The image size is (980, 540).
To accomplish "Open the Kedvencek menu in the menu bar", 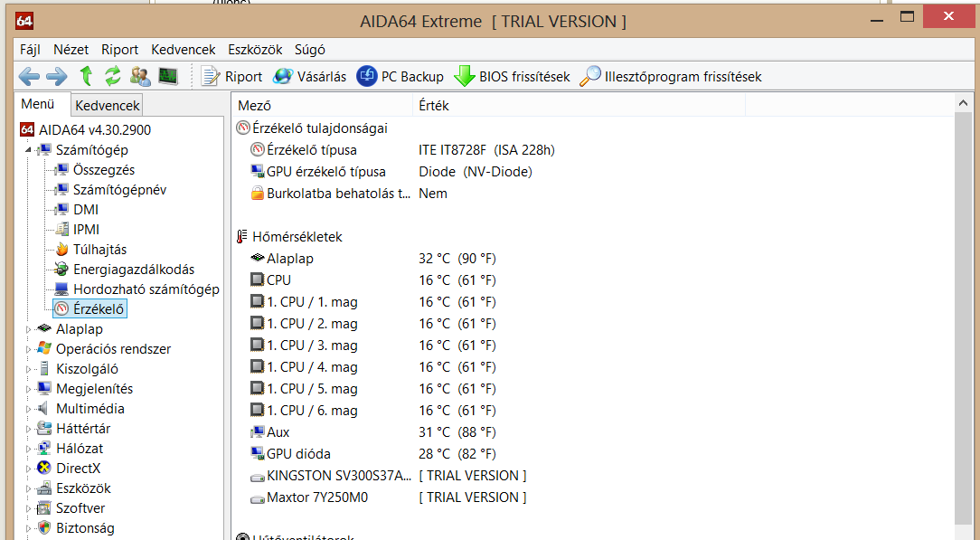I will [184, 50].
